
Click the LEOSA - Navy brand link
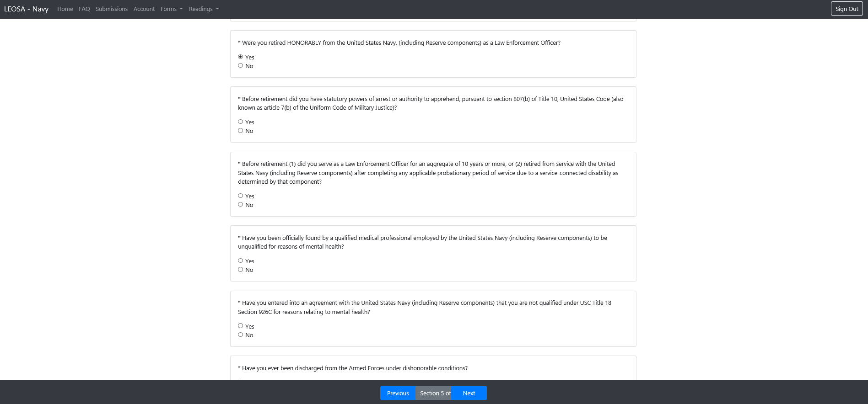pyautogui.click(x=26, y=9)
